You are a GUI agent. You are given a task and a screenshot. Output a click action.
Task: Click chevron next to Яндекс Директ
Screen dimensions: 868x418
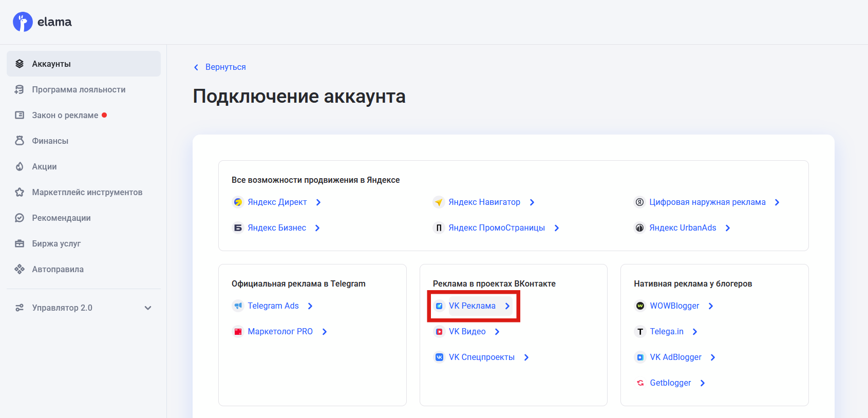tap(318, 202)
